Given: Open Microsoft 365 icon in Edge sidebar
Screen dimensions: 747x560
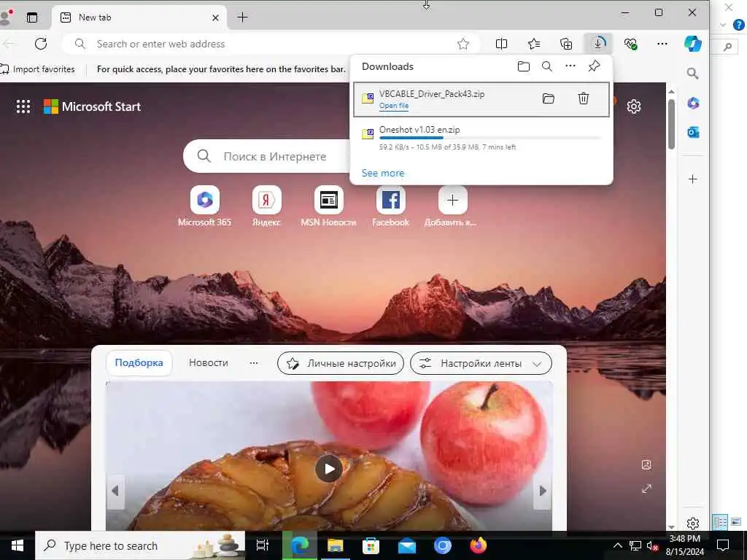Looking at the screenshot, I should 693,103.
